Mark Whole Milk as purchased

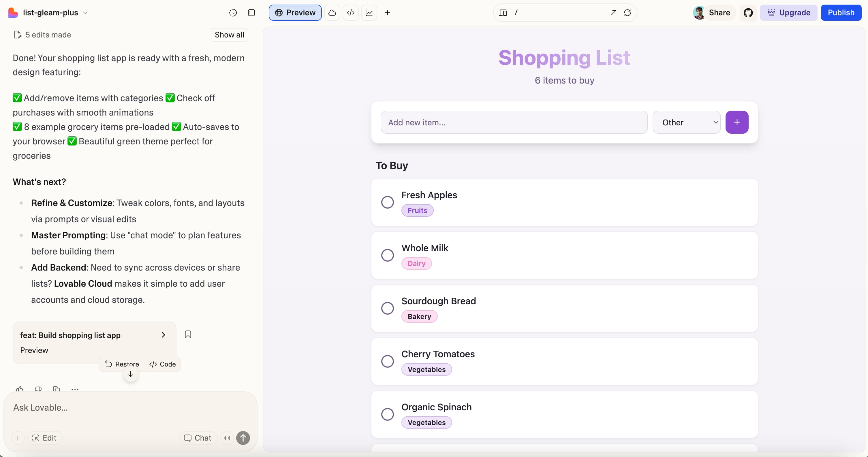coord(388,256)
